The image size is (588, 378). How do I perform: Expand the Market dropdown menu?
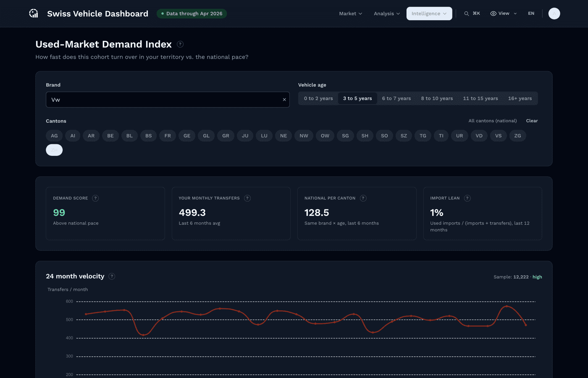(351, 13)
